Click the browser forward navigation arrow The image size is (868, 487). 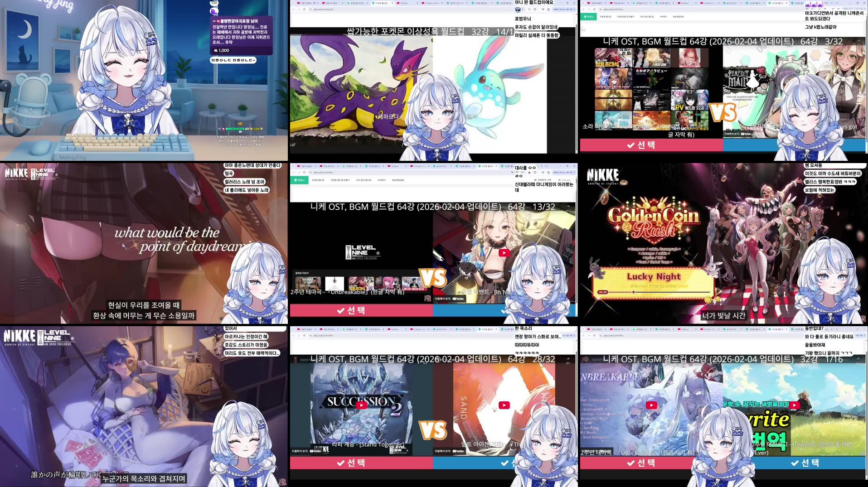[x=299, y=173]
